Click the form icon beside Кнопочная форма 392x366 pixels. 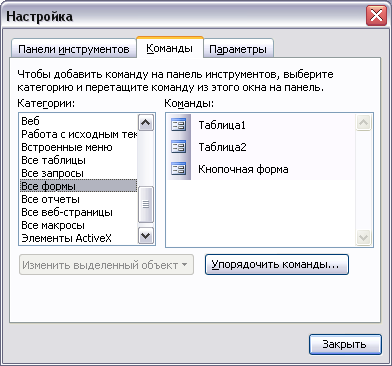179,169
